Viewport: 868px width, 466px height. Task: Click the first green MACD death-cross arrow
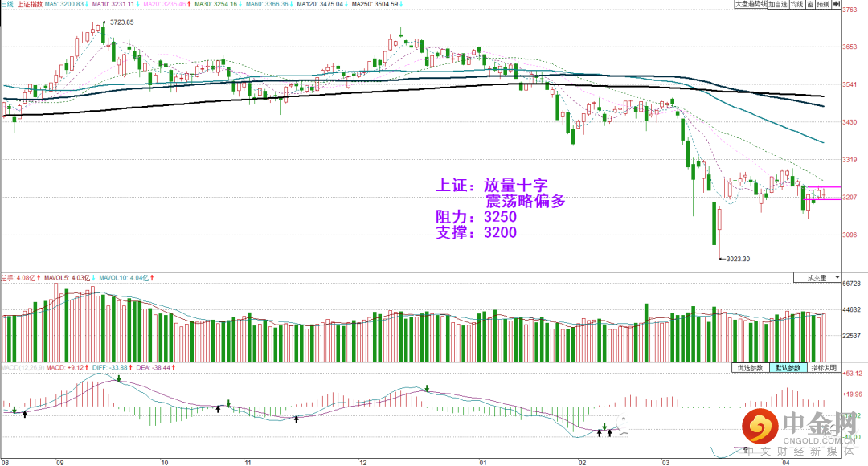[x=14, y=410]
